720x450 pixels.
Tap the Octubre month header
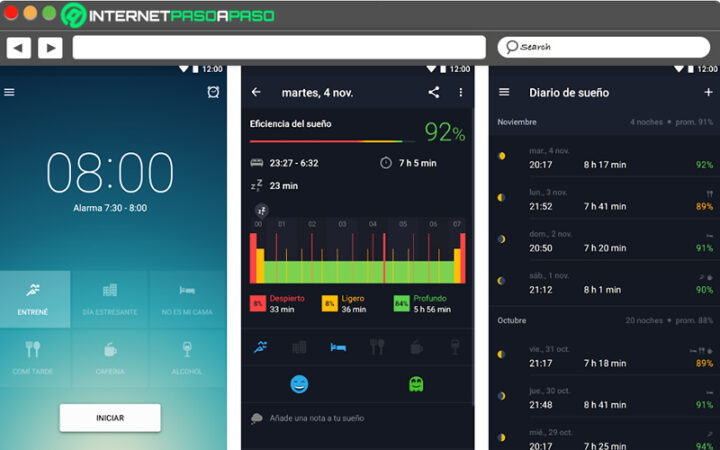pos(605,321)
